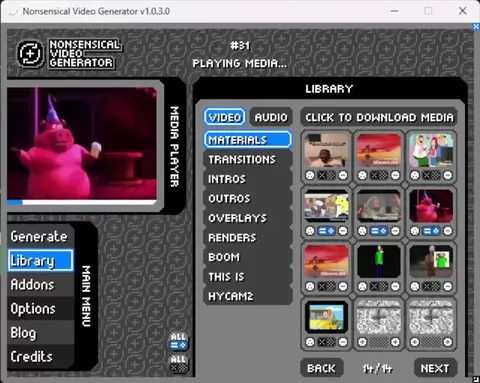Open Credits from the main menu
Viewport: 480px width, 383px height.
point(40,356)
